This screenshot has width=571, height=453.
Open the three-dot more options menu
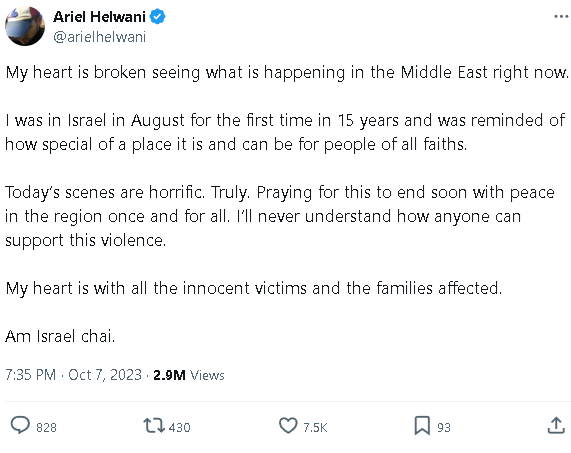pos(561,16)
